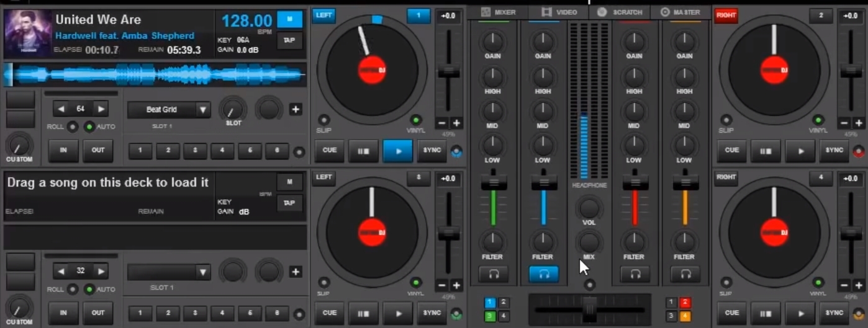
Task: Toggle left crossfader assign button 1
Action: pos(490,303)
